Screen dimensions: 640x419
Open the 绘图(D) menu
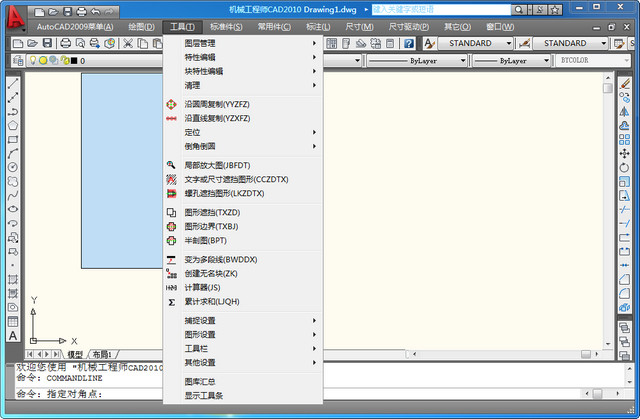[x=141, y=27]
